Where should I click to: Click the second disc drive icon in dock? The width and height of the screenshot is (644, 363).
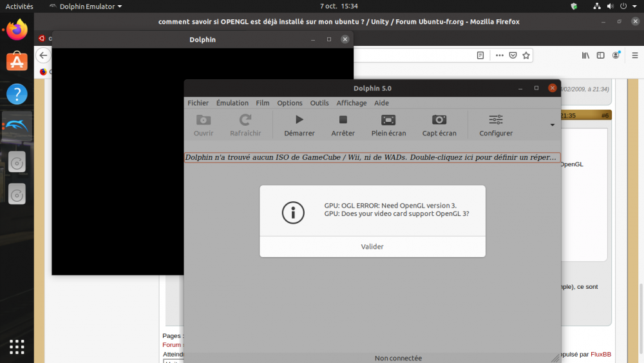pos(17,195)
